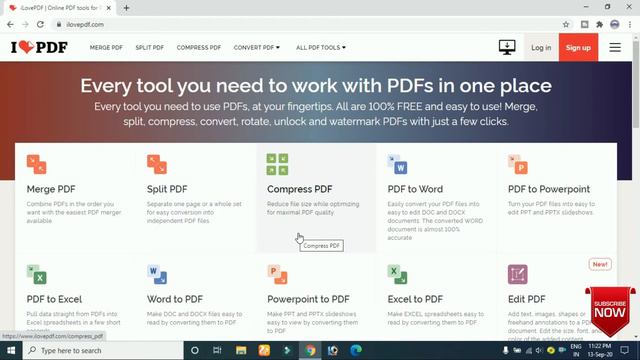This screenshot has height=360, width=640.
Task: Open the Windows Start menu
Action: tap(11, 351)
